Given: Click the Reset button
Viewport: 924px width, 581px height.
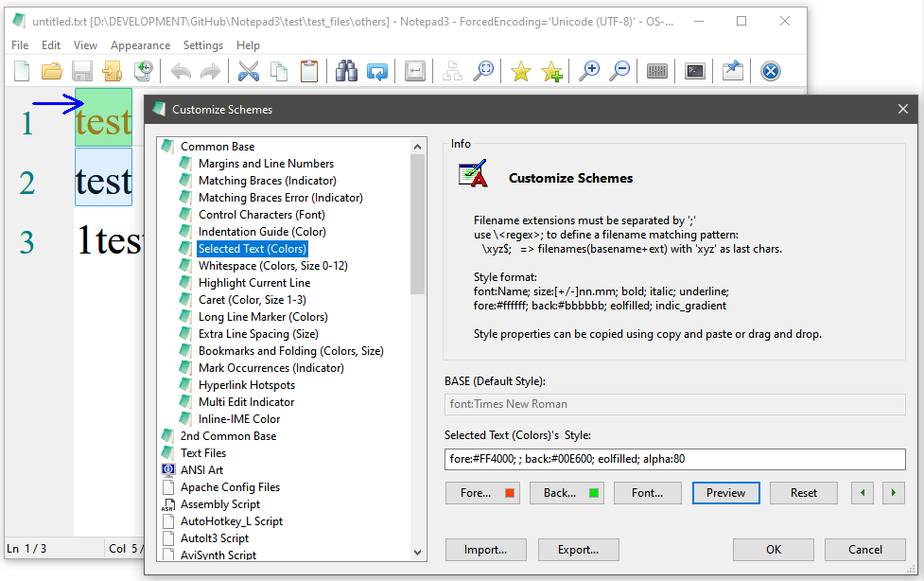Looking at the screenshot, I should [x=804, y=492].
